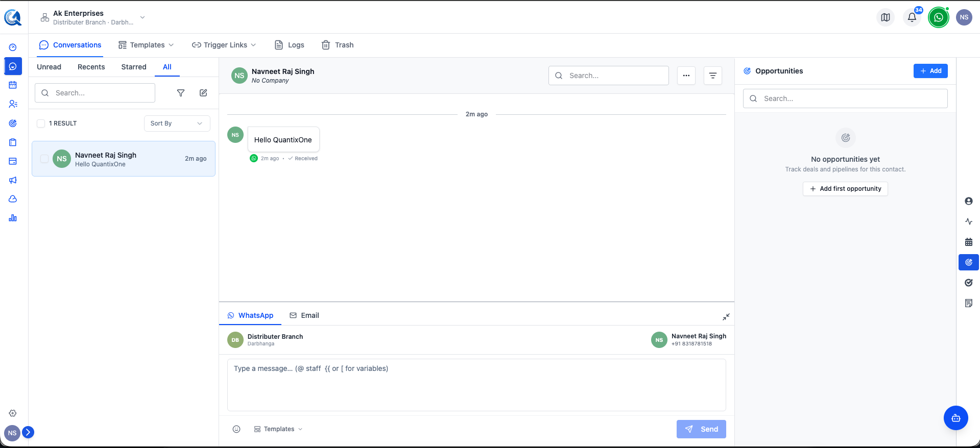This screenshot has height=448, width=980.
Task: Open the Trash tab
Action: tap(338, 45)
